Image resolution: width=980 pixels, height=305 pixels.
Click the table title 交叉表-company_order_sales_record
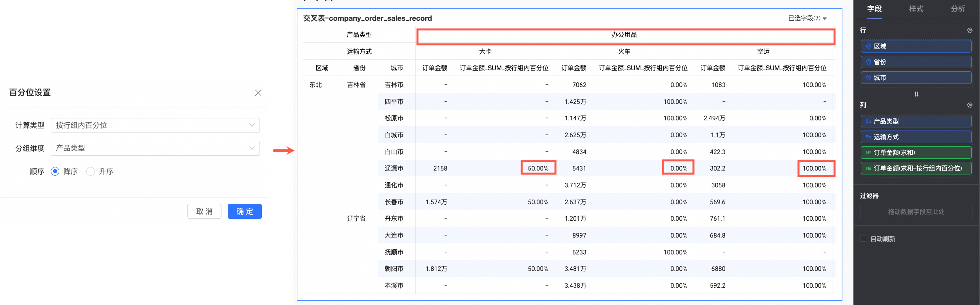tap(367, 18)
